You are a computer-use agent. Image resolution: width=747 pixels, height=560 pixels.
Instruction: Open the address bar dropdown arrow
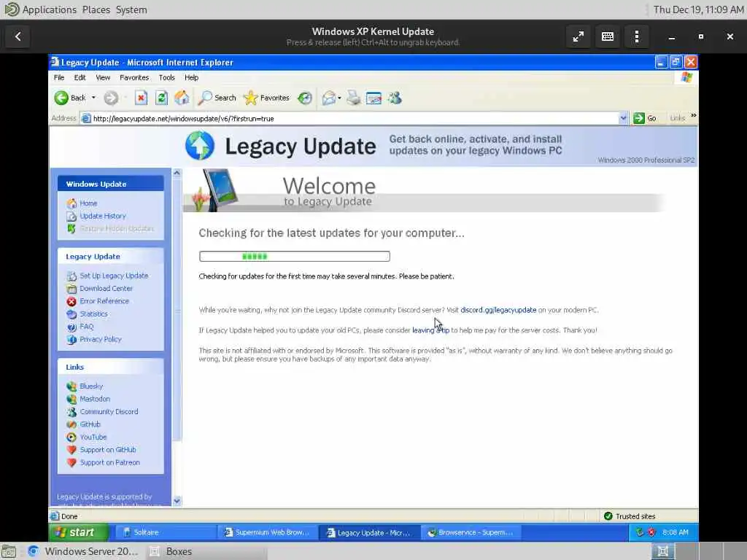[x=623, y=118]
